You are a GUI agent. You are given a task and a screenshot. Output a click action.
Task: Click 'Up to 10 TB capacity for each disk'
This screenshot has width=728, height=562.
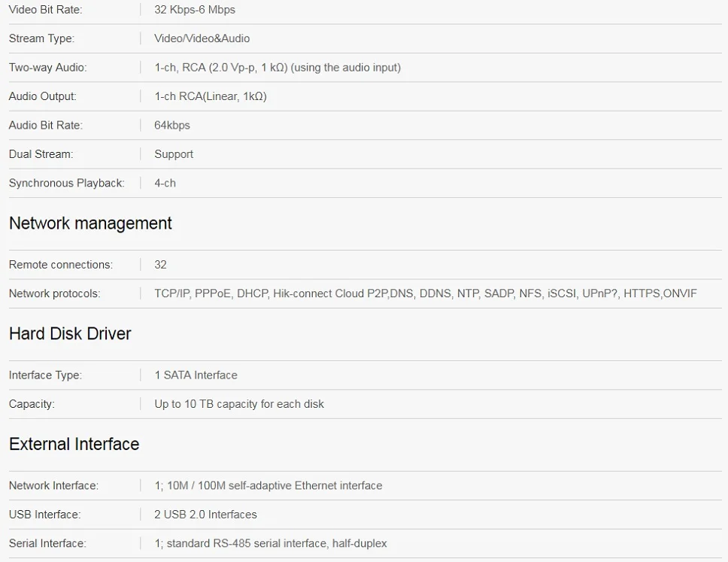coord(239,404)
